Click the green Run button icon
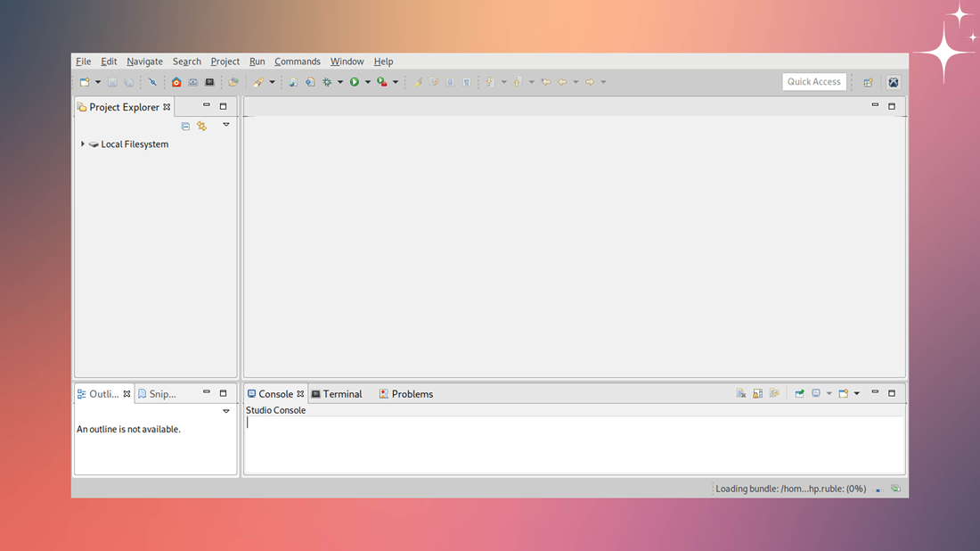 (x=355, y=82)
